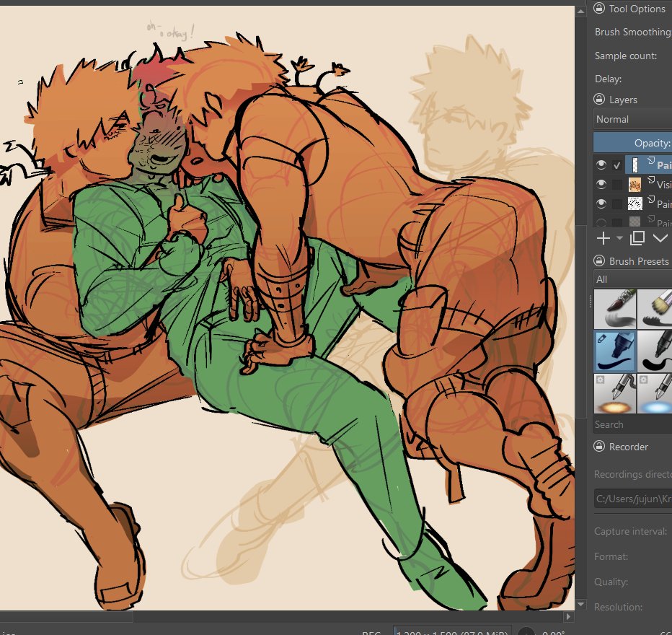
Task: Adjust the layer Opacity slider
Action: (633, 143)
